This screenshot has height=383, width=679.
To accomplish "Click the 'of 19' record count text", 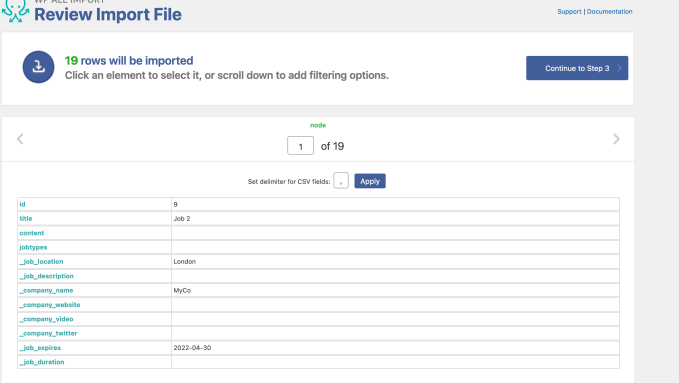I will [x=332, y=146].
